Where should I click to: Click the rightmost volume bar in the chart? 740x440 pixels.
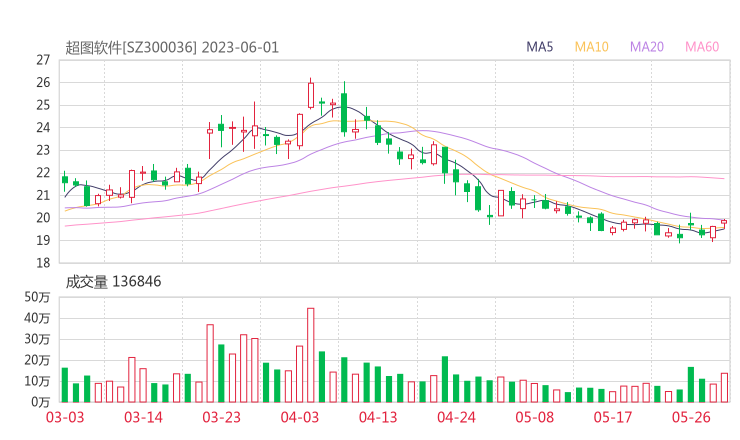click(724, 388)
